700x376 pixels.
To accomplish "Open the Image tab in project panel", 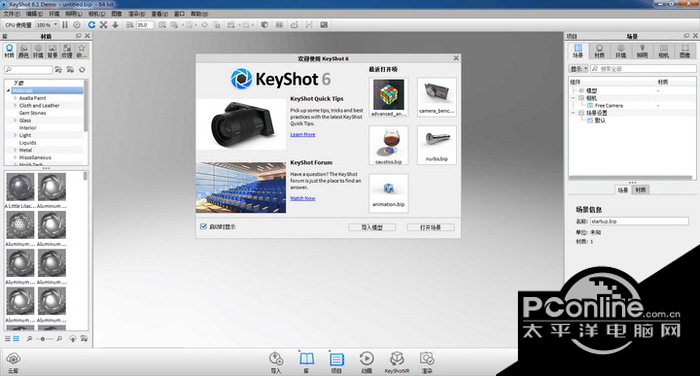I will (x=685, y=51).
